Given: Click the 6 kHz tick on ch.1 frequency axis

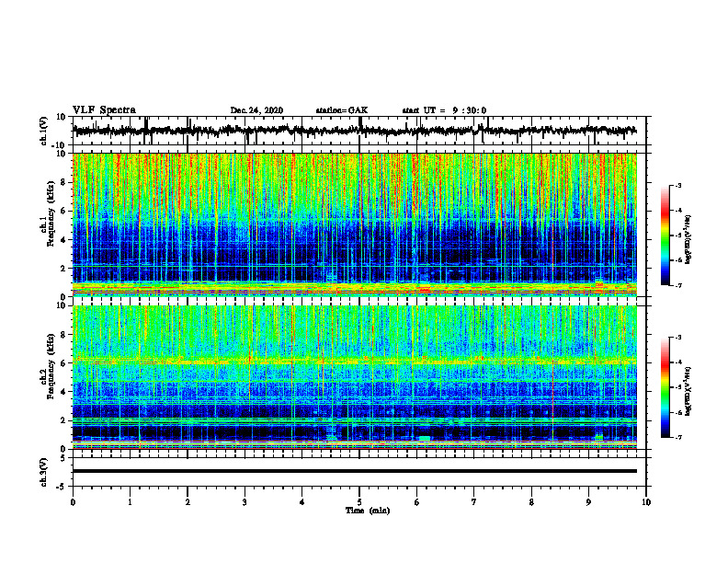Looking at the screenshot, I should (63, 211).
